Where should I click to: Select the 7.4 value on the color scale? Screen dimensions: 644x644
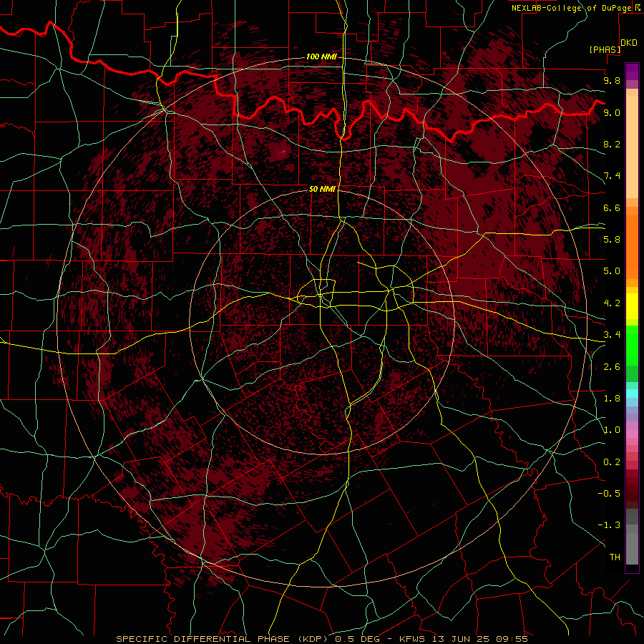(612, 176)
